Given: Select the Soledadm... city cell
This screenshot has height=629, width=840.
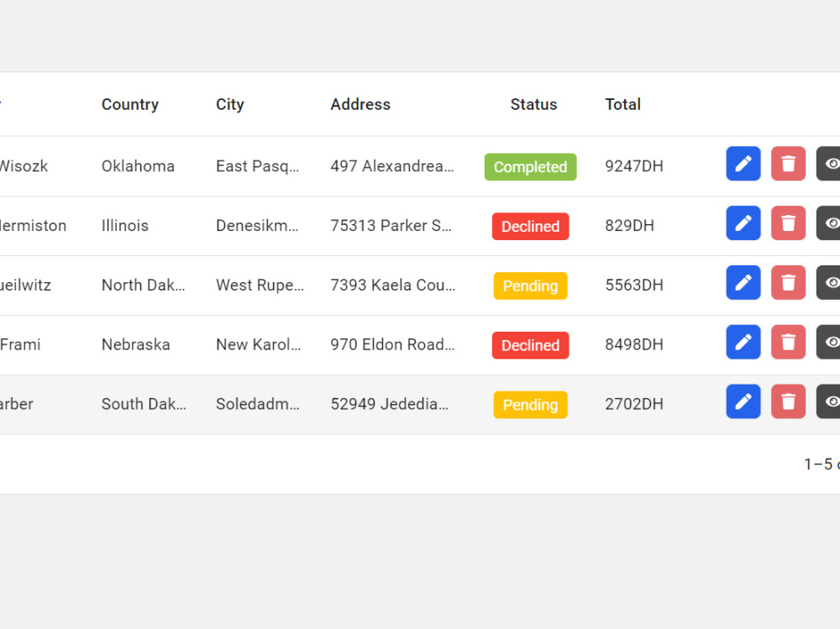Looking at the screenshot, I should coord(258,404).
